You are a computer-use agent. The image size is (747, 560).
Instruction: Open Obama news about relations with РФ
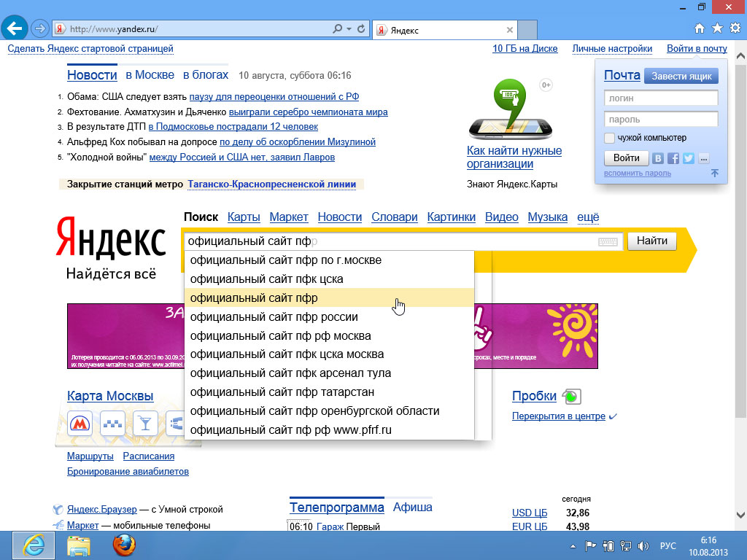click(x=274, y=97)
